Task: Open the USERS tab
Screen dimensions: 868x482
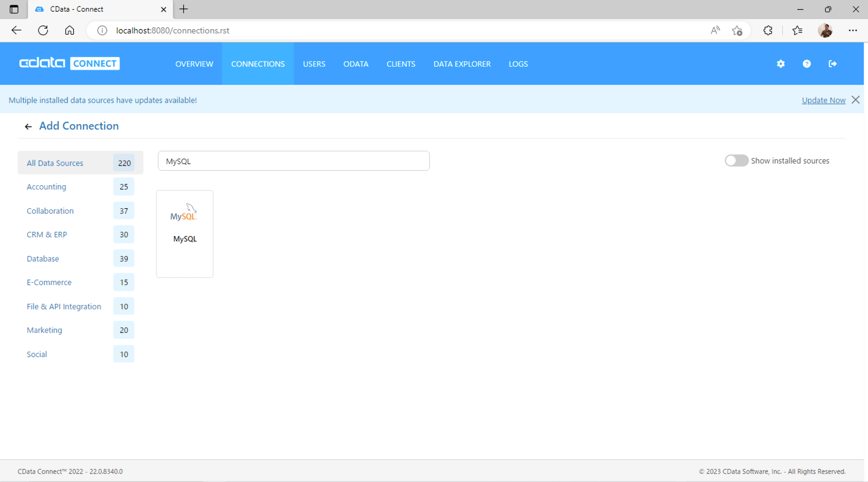Action: (x=314, y=64)
